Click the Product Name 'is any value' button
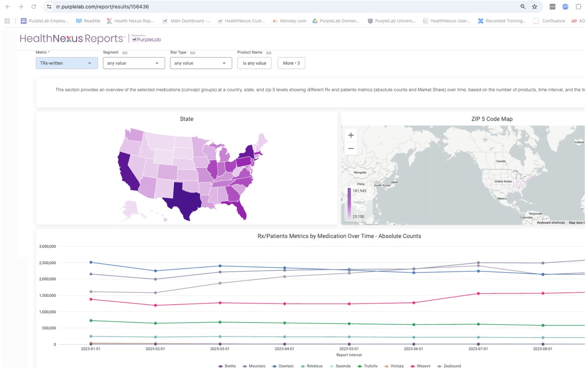 (x=254, y=63)
